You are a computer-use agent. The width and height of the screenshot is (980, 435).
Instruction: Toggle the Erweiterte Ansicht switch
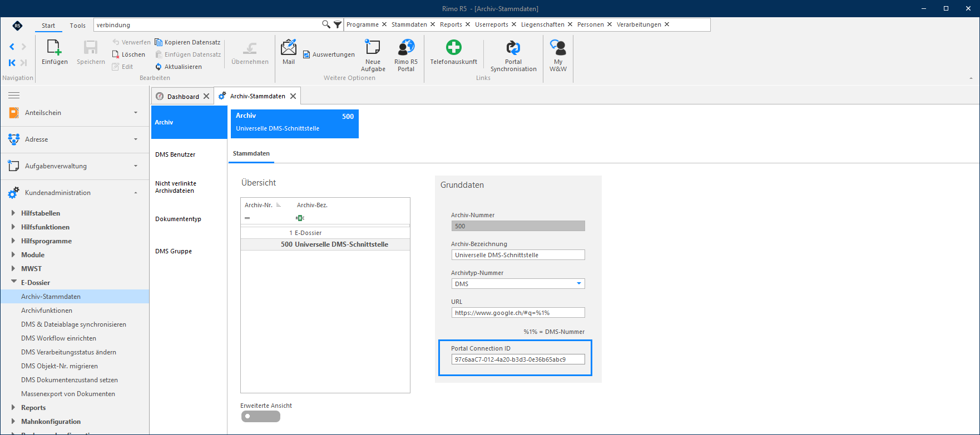[x=260, y=416]
